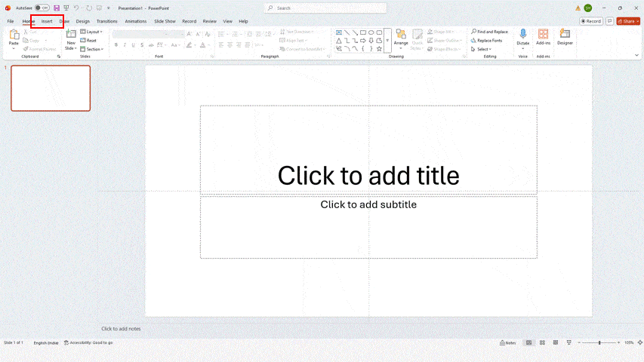The width and height of the screenshot is (644, 362).
Task: Switch to Slide Sorter view
Action: [542, 342]
